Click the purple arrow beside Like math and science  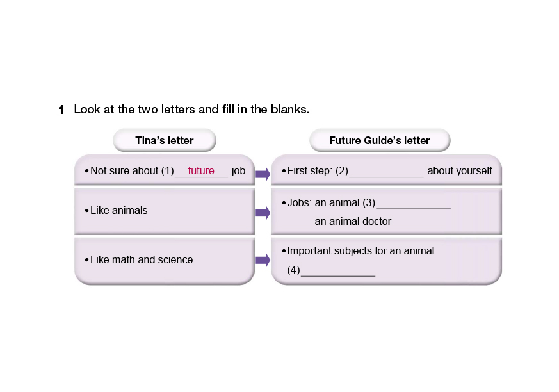(263, 259)
